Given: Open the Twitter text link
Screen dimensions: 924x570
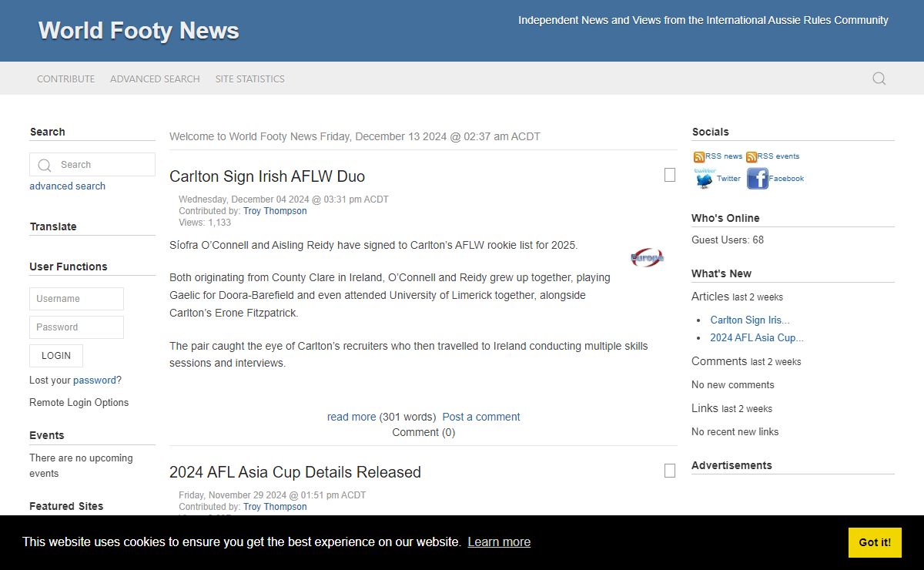Looking at the screenshot, I should [728, 179].
